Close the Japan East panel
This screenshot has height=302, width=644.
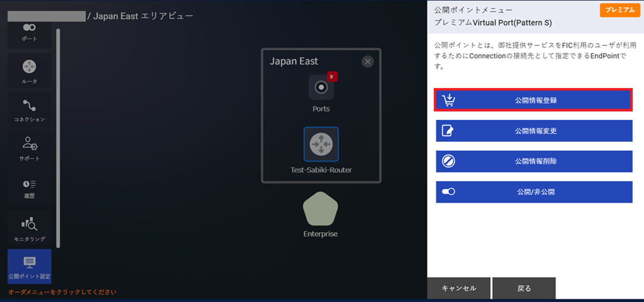click(x=367, y=61)
